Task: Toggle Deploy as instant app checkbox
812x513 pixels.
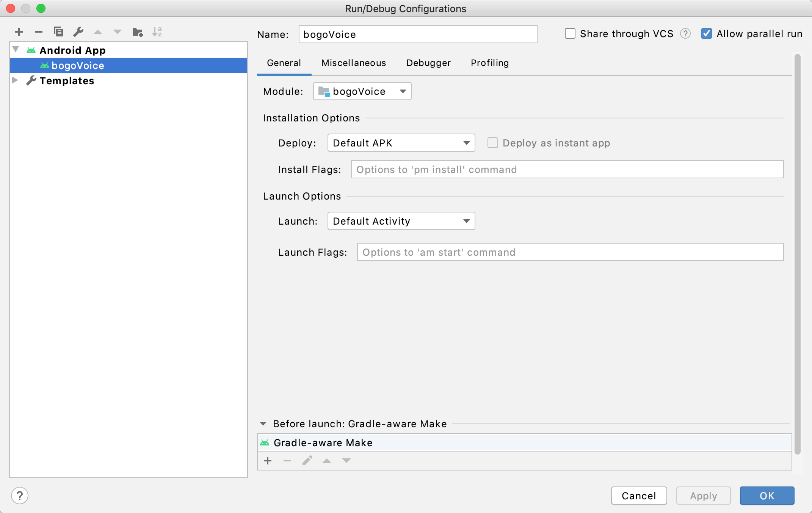Action: pos(493,143)
